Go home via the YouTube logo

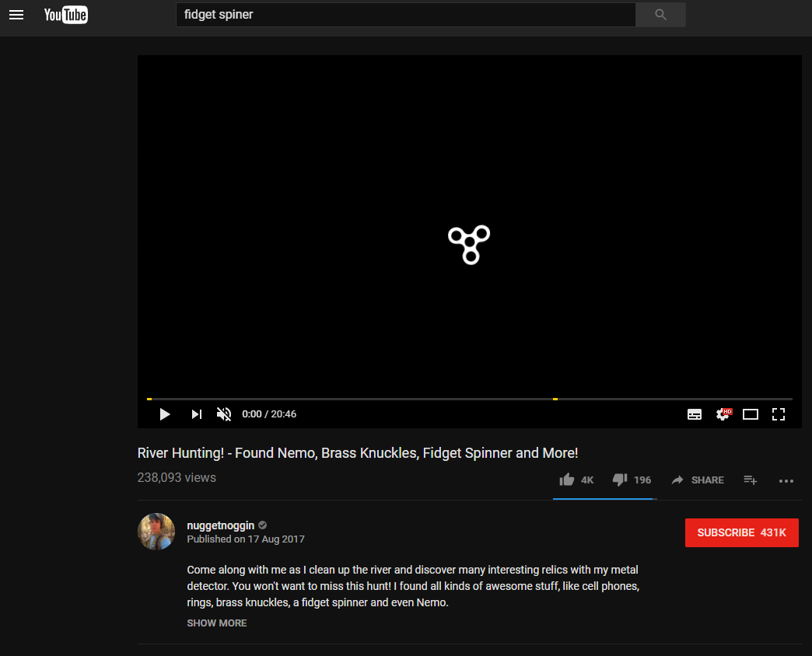[65, 14]
